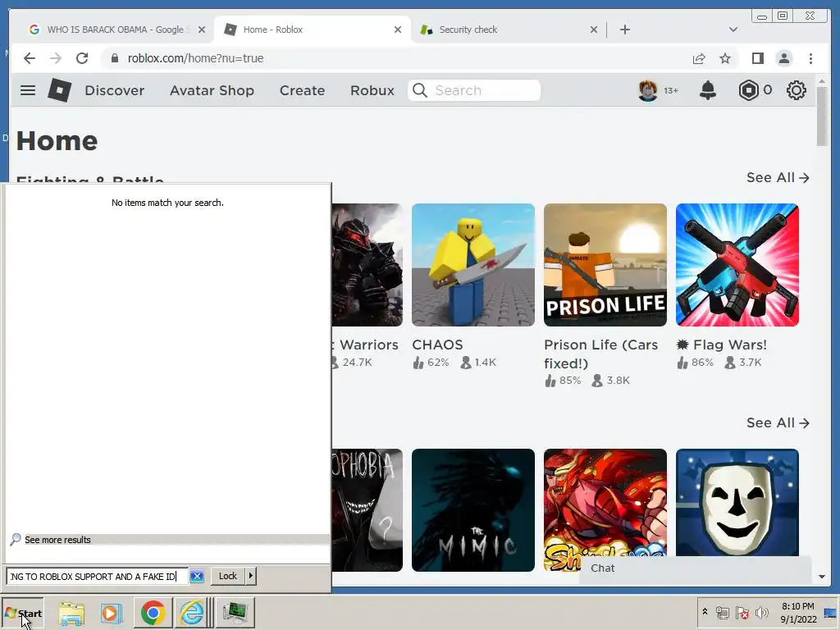
Task: Close the Security check tab
Action: (594, 30)
